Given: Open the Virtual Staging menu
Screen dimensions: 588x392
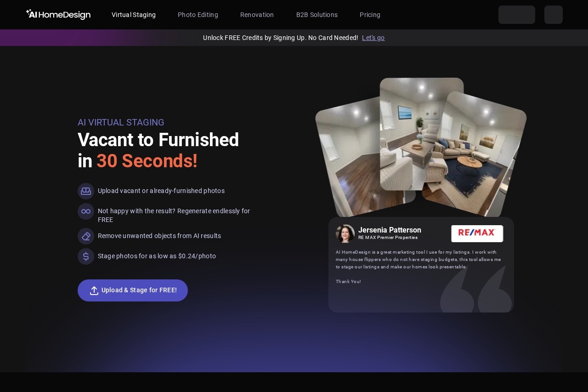Looking at the screenshot, I should [x=134, y=15].
